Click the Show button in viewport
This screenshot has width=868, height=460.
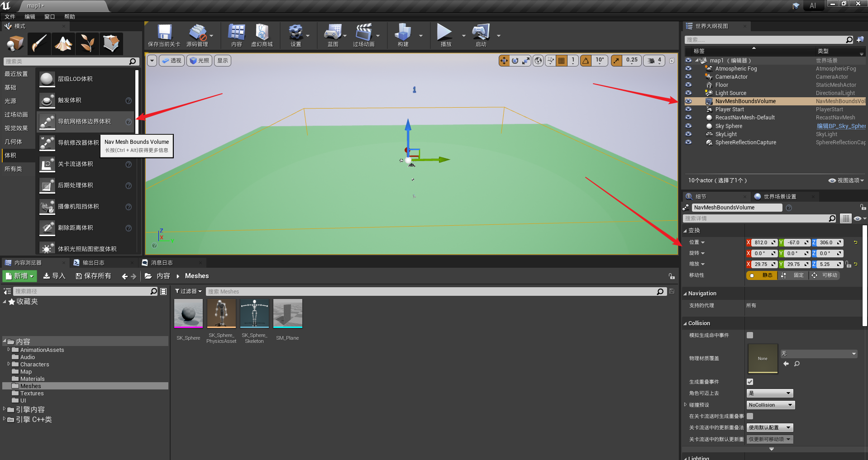pyautogui.click(x=223, y=61)
